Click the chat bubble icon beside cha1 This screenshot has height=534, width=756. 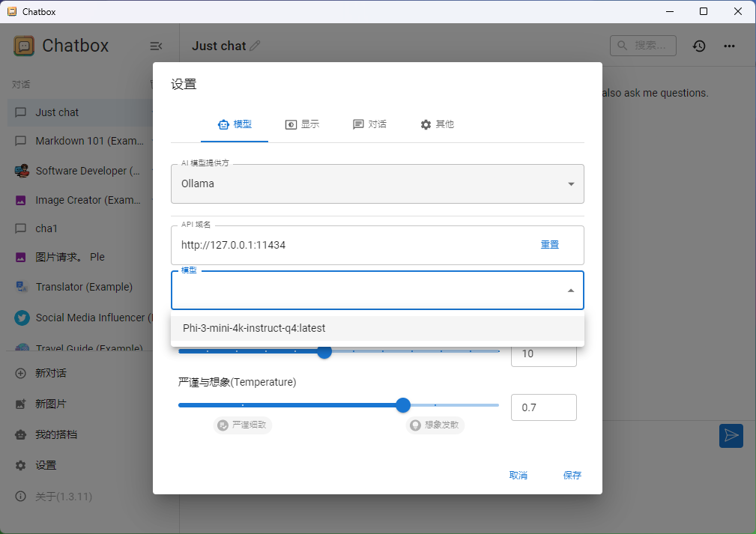pos(21,228)
